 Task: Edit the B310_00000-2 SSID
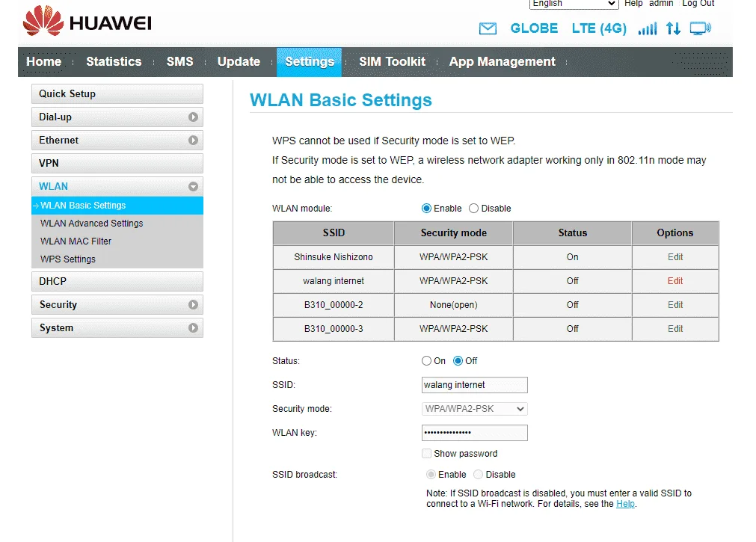(675, 305)
